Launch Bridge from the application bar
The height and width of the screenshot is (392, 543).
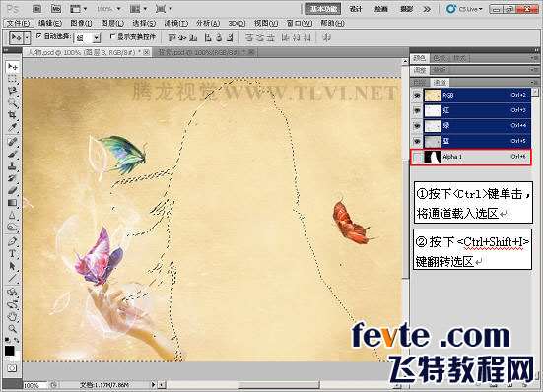[37, 8]
